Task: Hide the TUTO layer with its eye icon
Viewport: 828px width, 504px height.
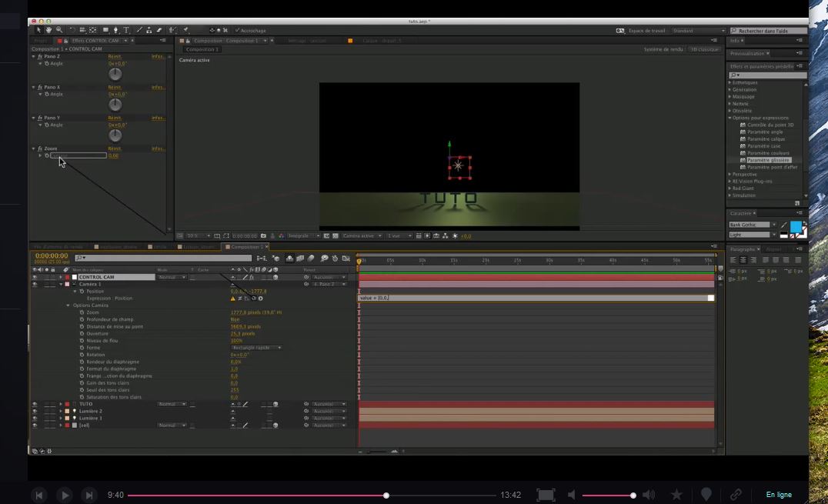Action: point(35,404)
